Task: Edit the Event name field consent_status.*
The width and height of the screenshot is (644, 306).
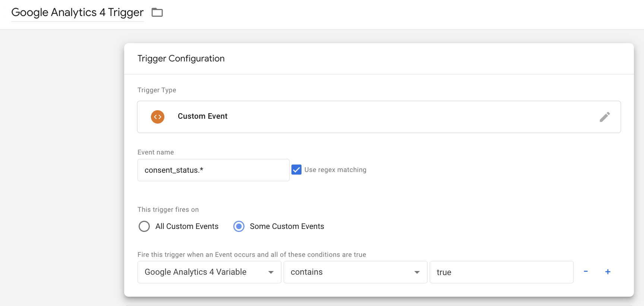Action: pos(214,170)
